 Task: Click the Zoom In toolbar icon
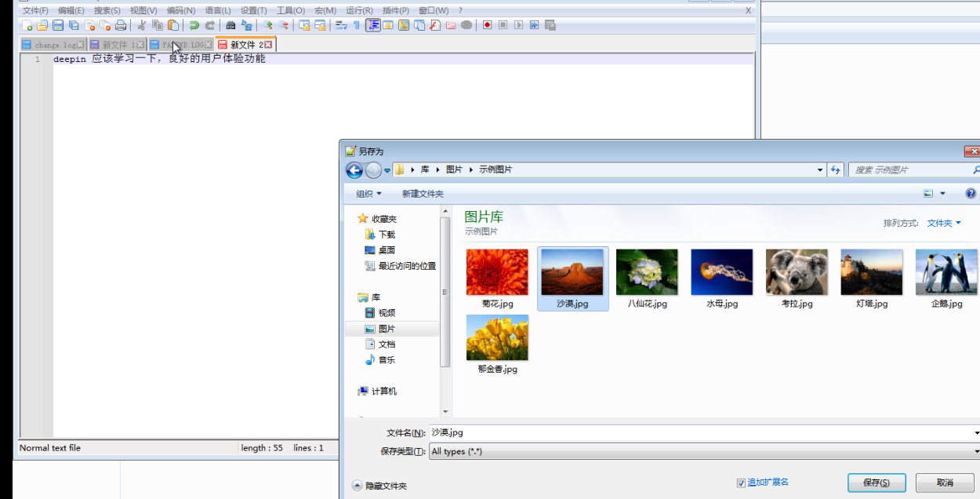click(x=268, y=25)
